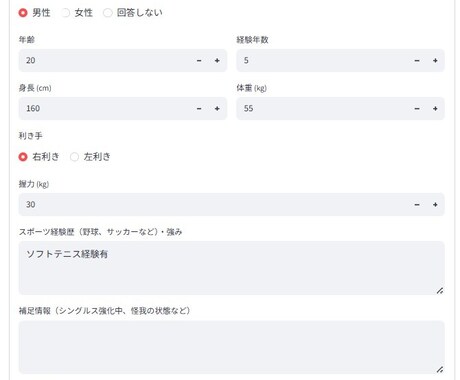This screenshot has width=460, height=380.
Task: Increase 身長 (cm) with plus icon
Action: (x=217, y=109)
